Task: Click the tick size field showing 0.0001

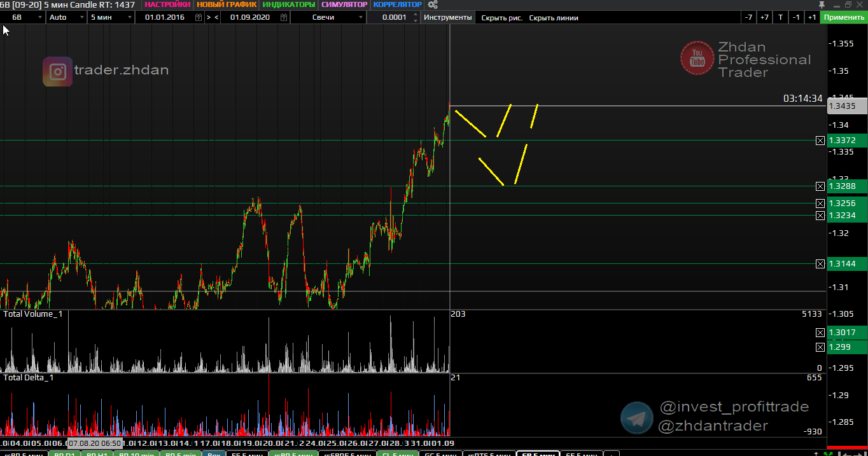Action: point(395,17)
